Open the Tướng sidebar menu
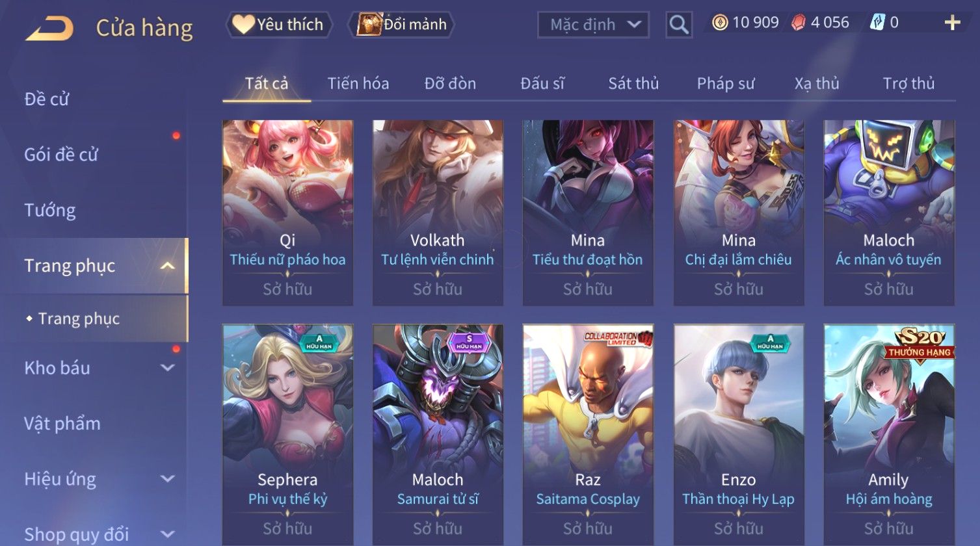This screenshot has height=546, width=980. 50,210
